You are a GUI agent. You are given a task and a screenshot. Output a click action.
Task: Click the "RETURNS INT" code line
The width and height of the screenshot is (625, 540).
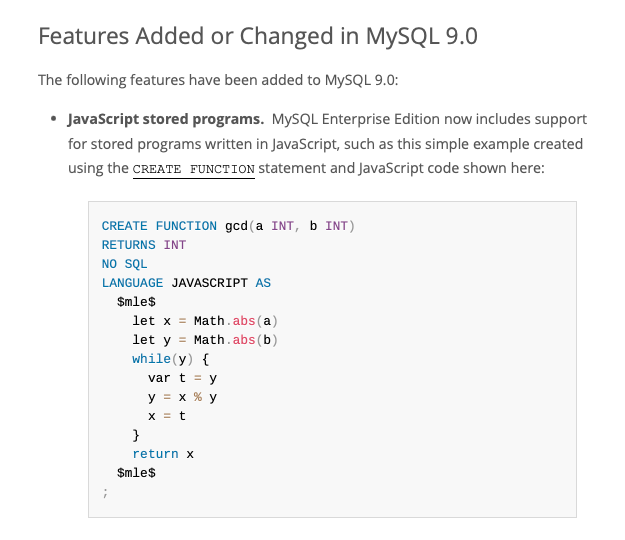click(144, 245)
